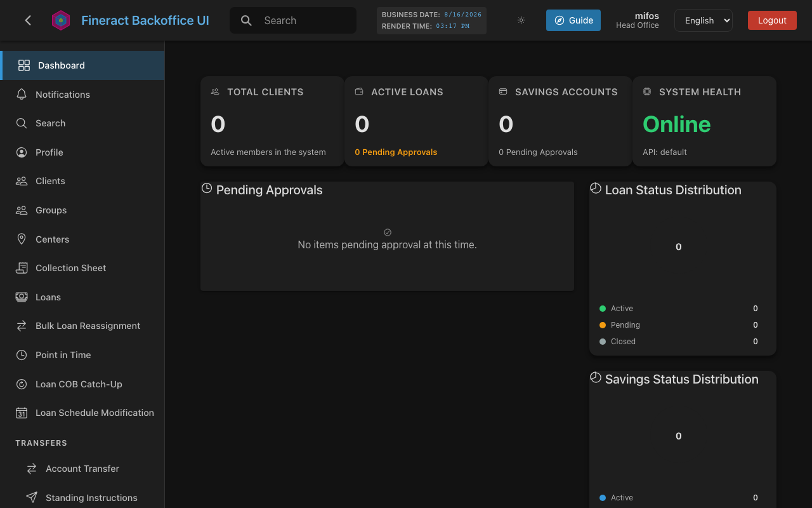Click the Point in Time clock icon
Viewport: 812px width, 508px height.
(22, 355)
